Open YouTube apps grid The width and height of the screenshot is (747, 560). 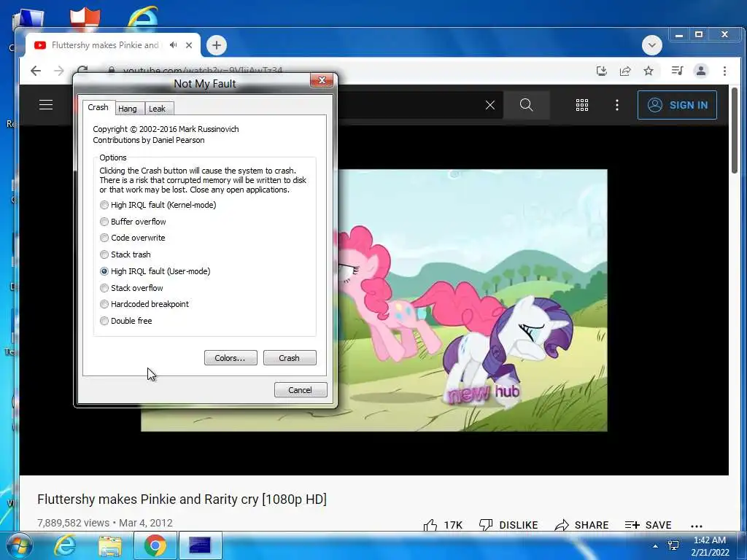(581, 105)
